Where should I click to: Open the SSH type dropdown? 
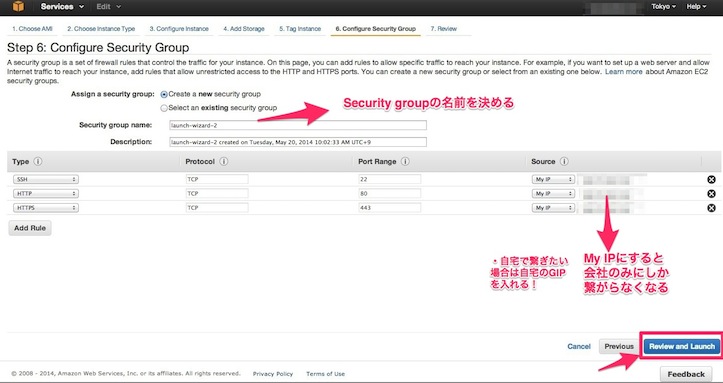(x=46, y=179)
